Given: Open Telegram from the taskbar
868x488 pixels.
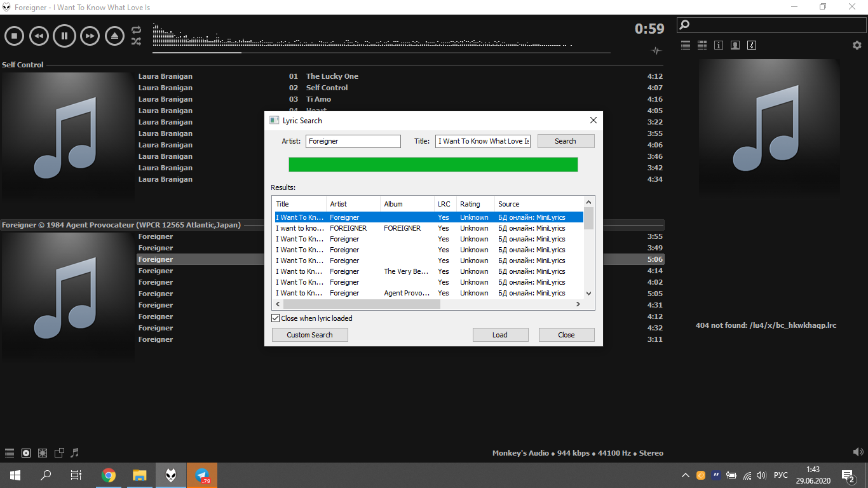Looking at the screenshot, I should coord(202,475).
